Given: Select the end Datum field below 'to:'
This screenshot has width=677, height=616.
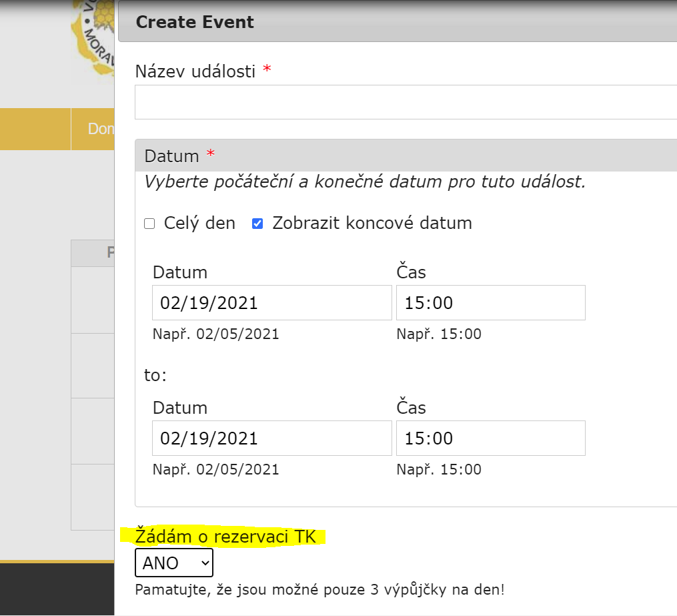Looking at the screenshot, I should pyautogui.click(x=271, y=438).
